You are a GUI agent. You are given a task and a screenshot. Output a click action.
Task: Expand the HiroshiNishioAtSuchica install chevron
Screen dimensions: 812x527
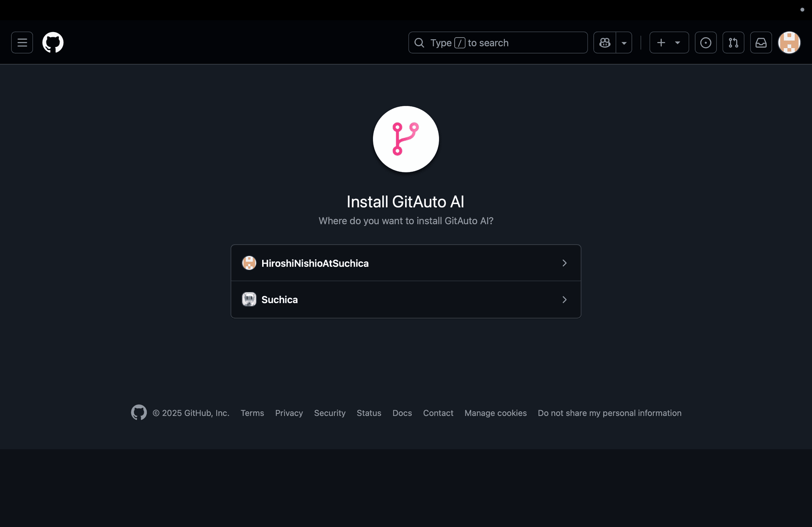tap(564, 263)
